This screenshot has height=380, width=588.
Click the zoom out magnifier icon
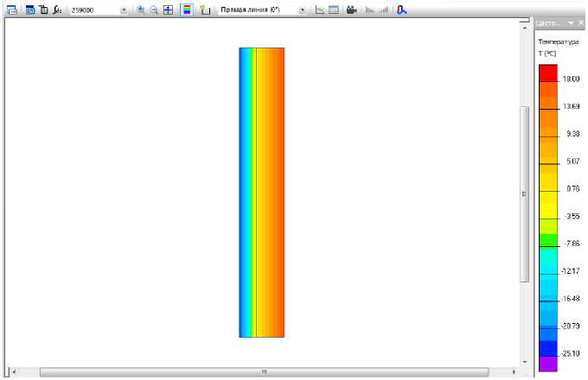click(x=154, y=10)
